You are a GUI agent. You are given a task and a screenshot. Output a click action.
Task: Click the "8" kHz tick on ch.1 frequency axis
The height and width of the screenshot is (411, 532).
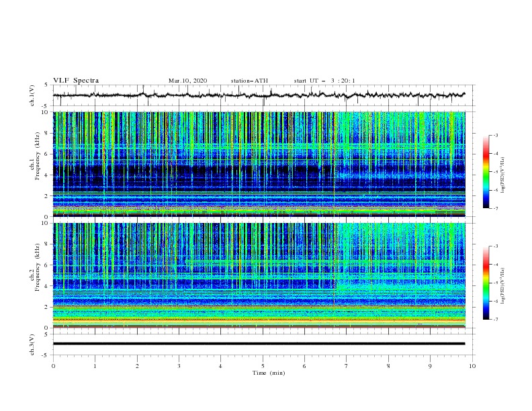point(48,133)
